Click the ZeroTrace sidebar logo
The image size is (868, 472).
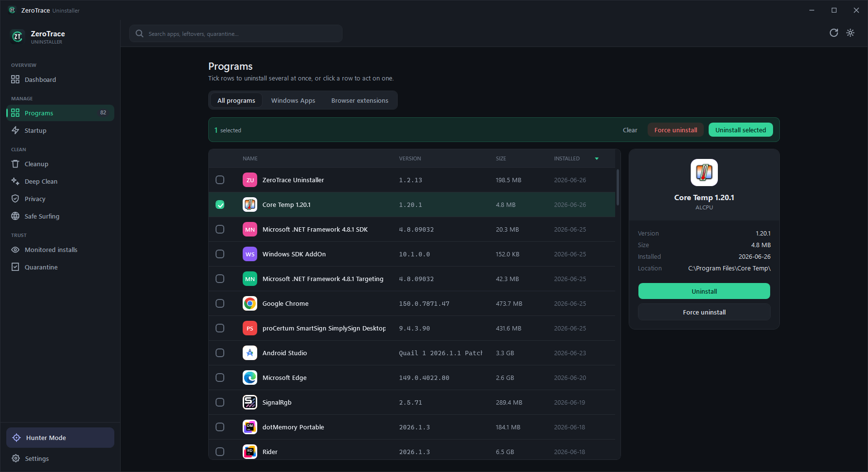click(x=17, y=36)
